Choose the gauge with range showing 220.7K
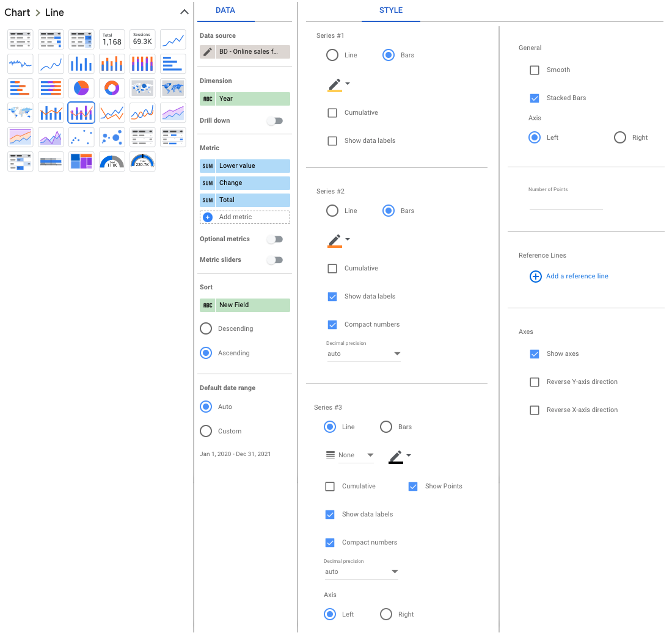This screenshot has width=672, height=641. 142,161
